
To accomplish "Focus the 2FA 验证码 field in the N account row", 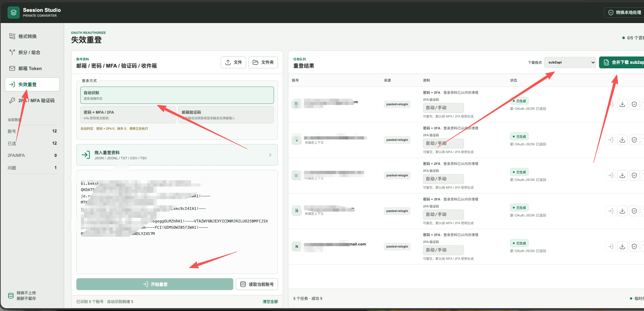I will pyautogui.click(x=444, y=250).
